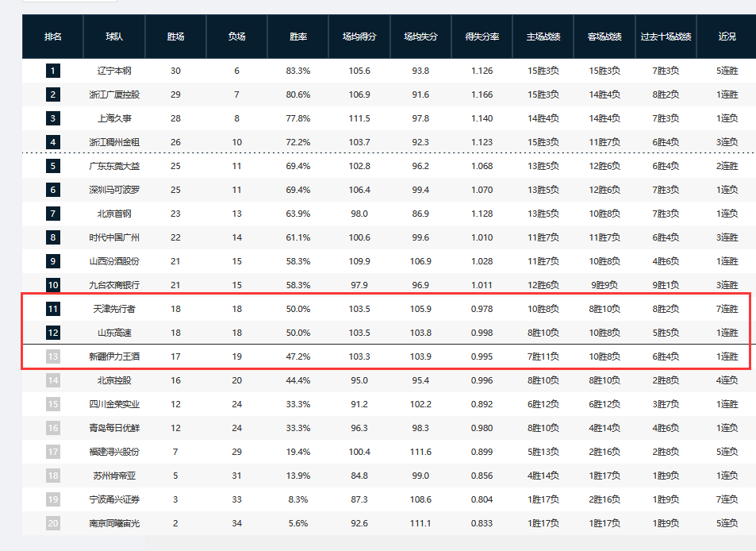Click 86.9 points allowed for 北京首钢
This screenshot has width=756, height=551.
pyautogui.click(x=420, y=214)
